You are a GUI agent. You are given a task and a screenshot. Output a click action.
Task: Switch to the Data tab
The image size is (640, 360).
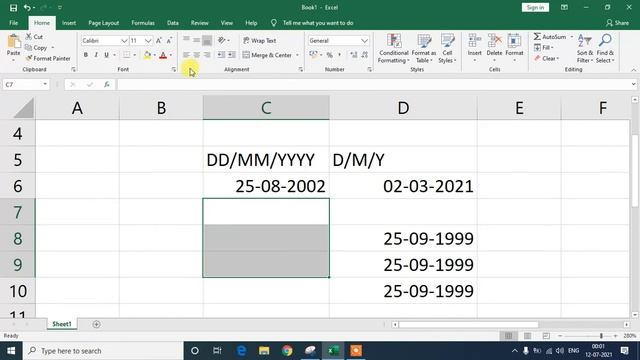[x=173, y=23]
